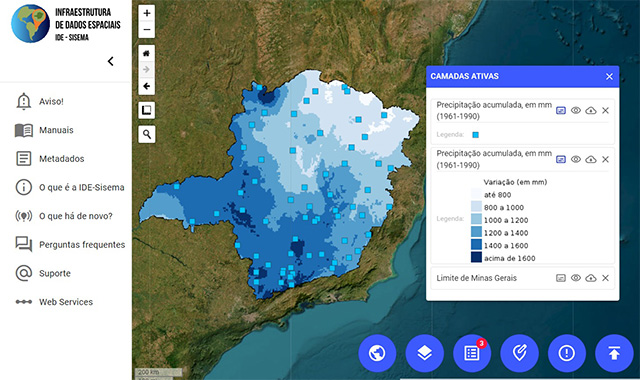Click '800 a 1000' legend label
This screenshot has height=380, width=640.
504,207
